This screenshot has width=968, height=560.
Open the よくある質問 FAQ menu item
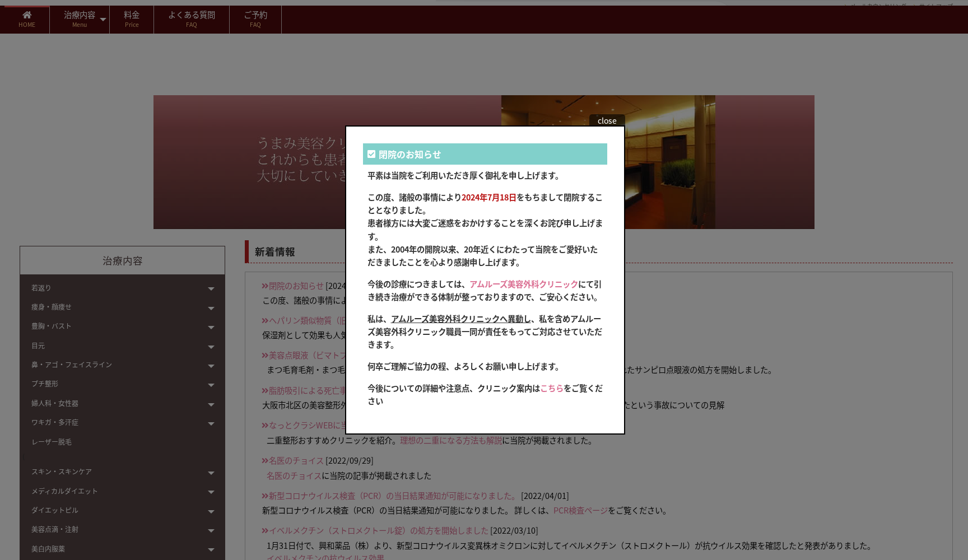192,19
